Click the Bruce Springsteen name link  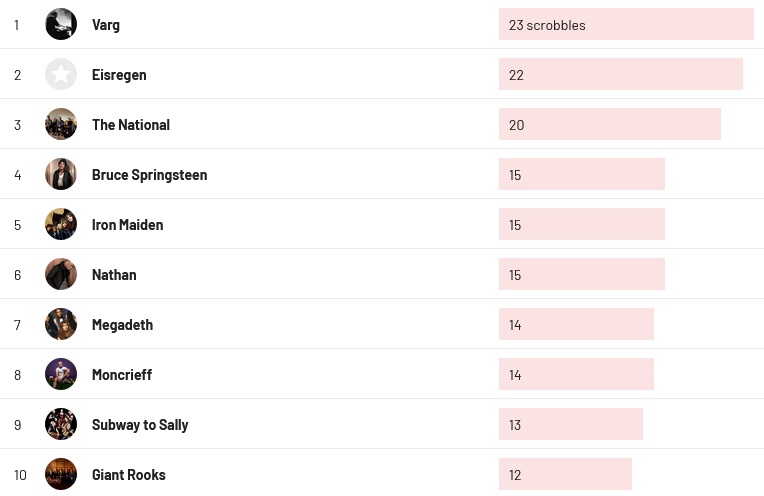coord(149,174)
